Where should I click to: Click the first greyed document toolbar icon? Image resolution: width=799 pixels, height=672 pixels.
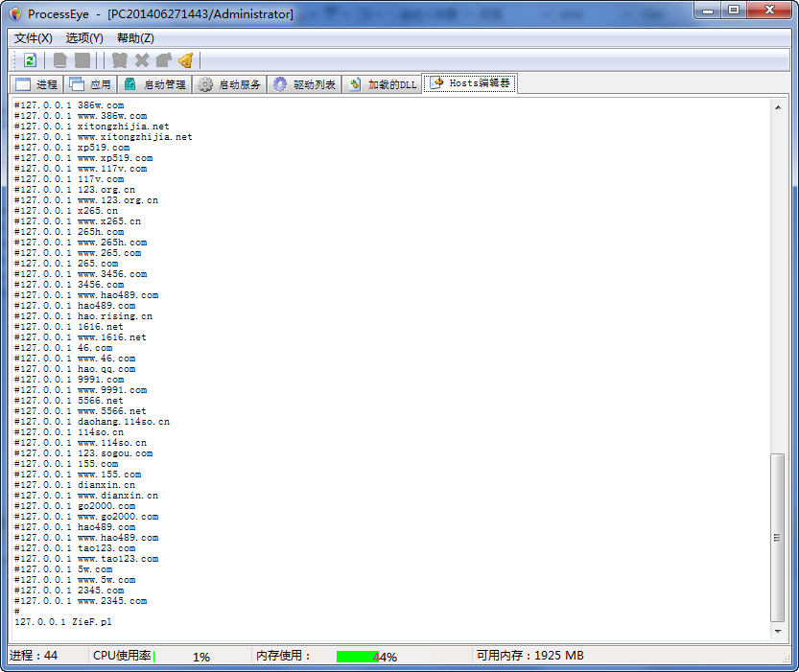(60, 60)
